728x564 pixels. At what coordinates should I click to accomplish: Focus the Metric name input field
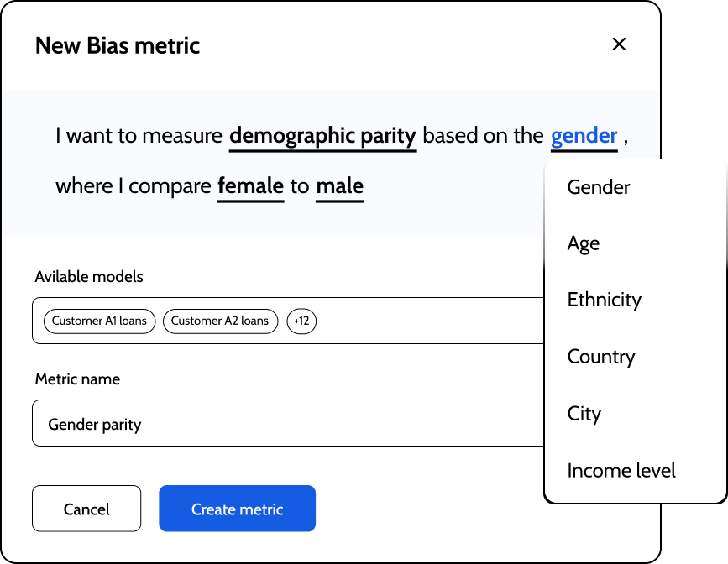click(285, 424)
